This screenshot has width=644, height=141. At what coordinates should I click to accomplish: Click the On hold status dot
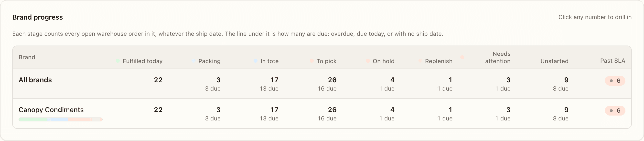[368, 61]
